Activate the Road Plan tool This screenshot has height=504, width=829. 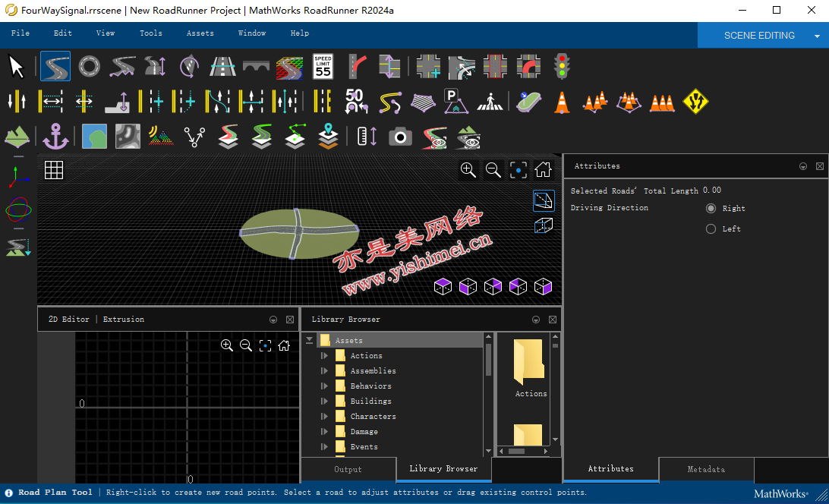55,67
